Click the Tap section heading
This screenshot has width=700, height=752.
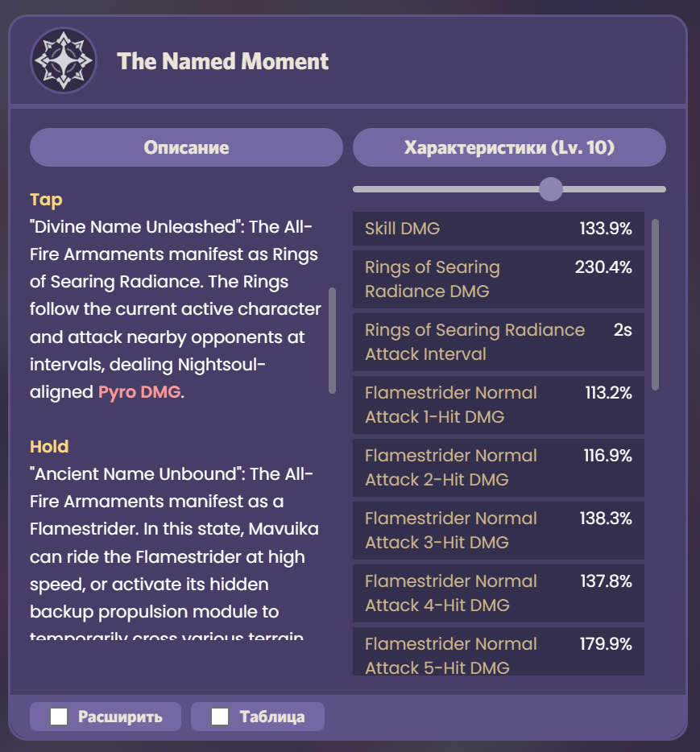click(x=46, y=199)
